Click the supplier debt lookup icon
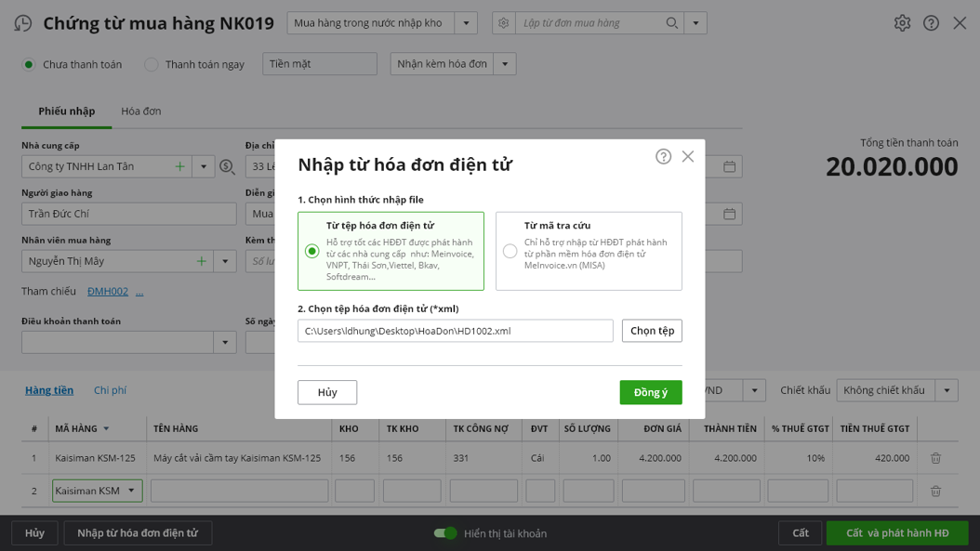980x551 pixels. (x=227, y=167)
